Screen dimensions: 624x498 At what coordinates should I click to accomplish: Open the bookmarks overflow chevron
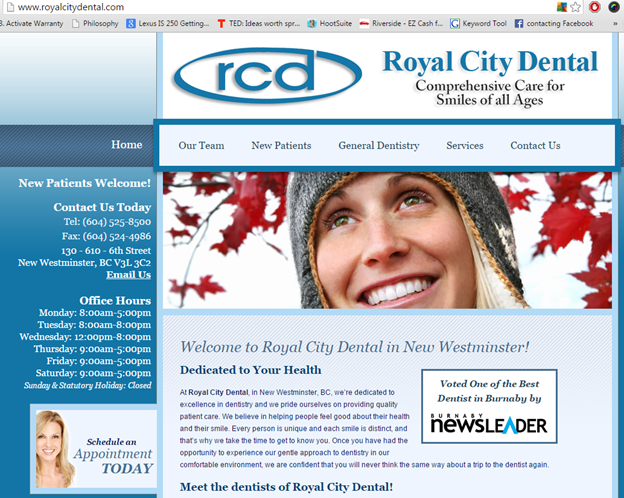pyautogui.click(x=615, y=23)
